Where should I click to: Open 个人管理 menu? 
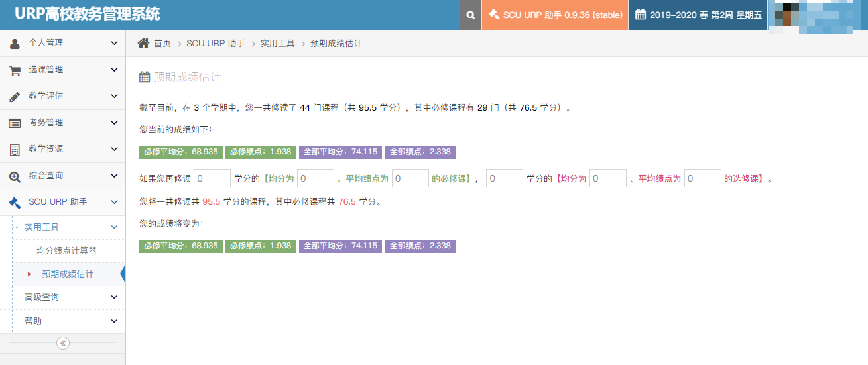(62, 43)
